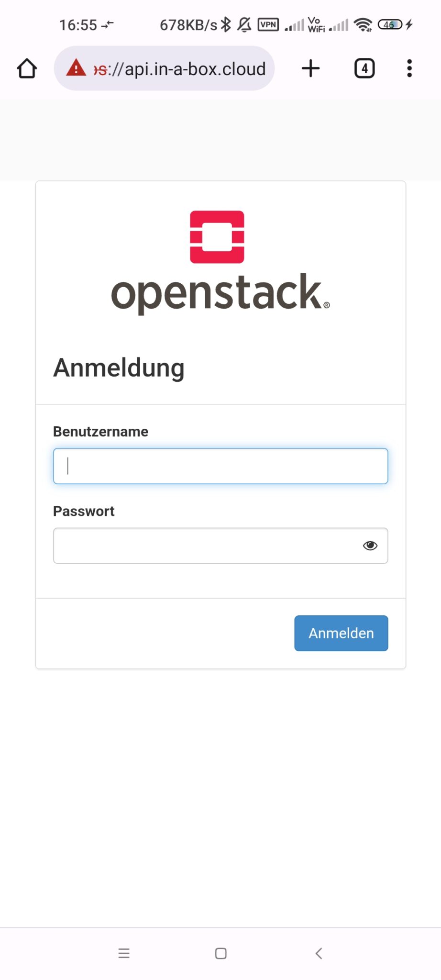
Task: Tap the Bluetooth status icon
Action: pyautogui.click(x=226, y=24)
